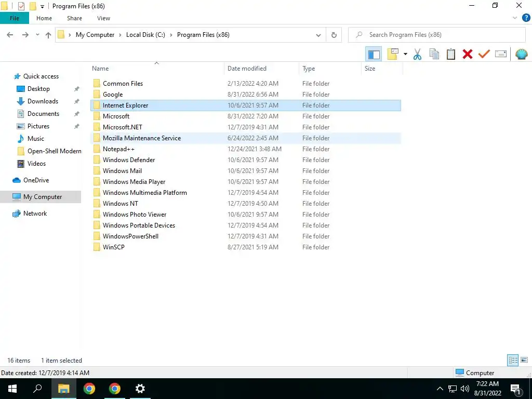
Task: Open Music in the navigation pane
Action: tap(36, 139)
